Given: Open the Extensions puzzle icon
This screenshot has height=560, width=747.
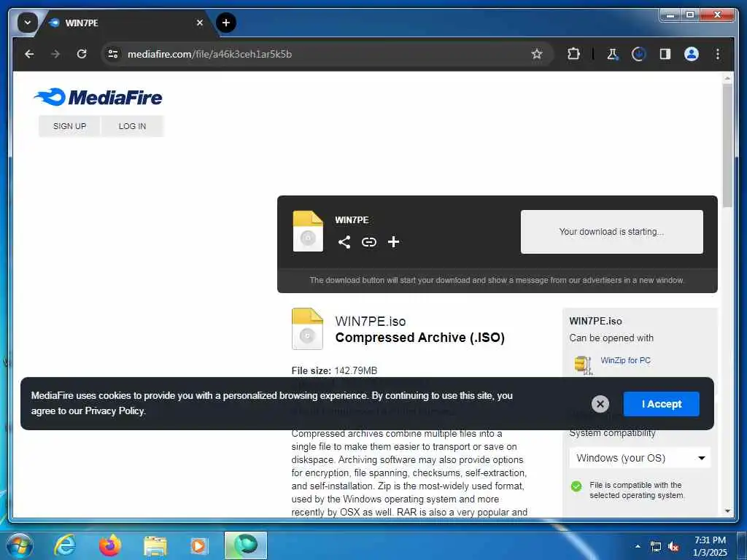Looking at the screenshot, I should pos(573,54).
